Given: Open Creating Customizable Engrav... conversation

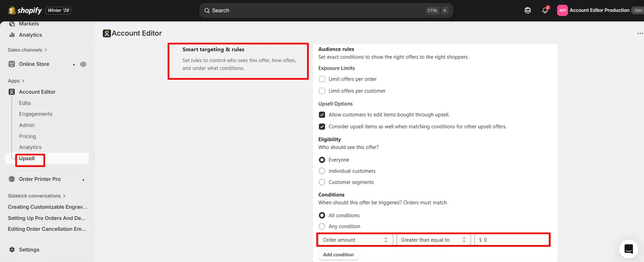Looking at the screenshot, I should click(x=47, y=207).
